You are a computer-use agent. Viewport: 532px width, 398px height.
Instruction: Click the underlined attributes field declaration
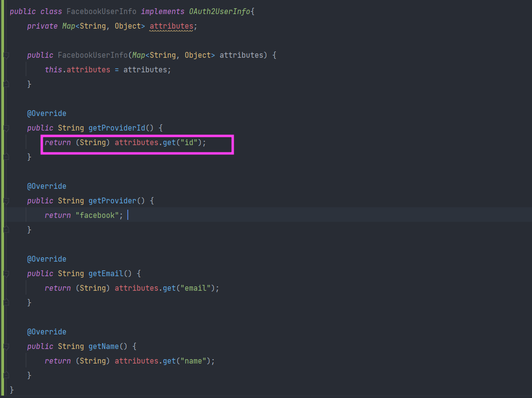coord(172,26)
